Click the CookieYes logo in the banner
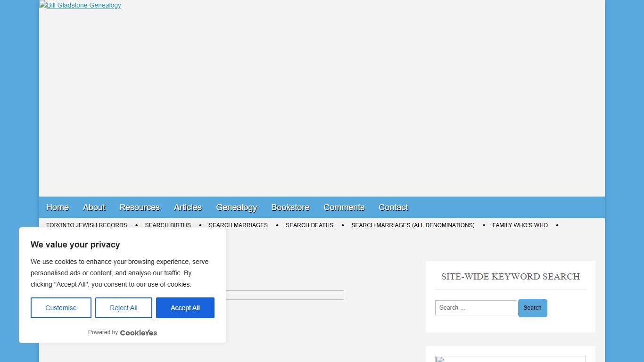 [138, 333]
